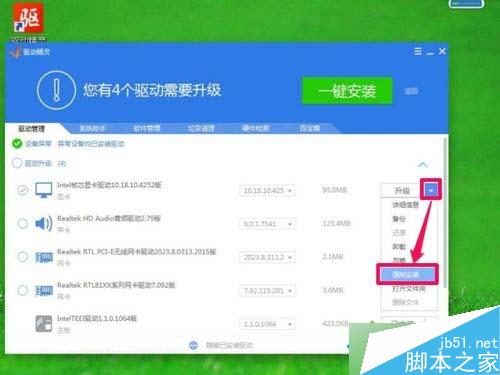Click the blue dropdown arrow next to 升级 button
The height and width of the screenshot is (375, 500).
coord(431,190)
